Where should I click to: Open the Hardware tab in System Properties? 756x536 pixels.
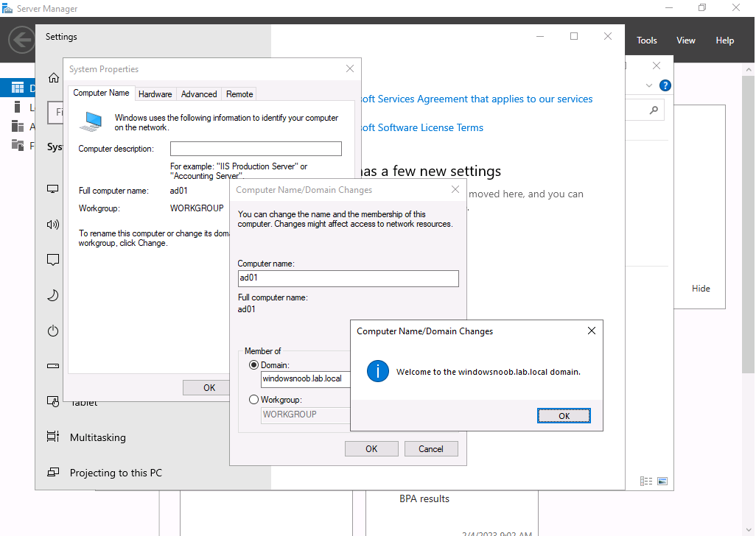tap(155, 94)
